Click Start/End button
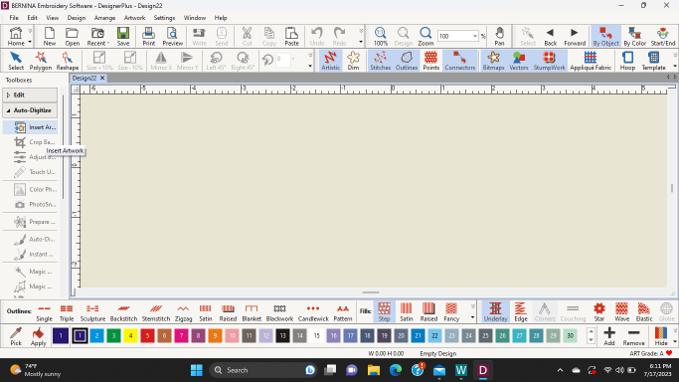Image resolution: width=679 pixels, height=382 pixels. (663, 37)
